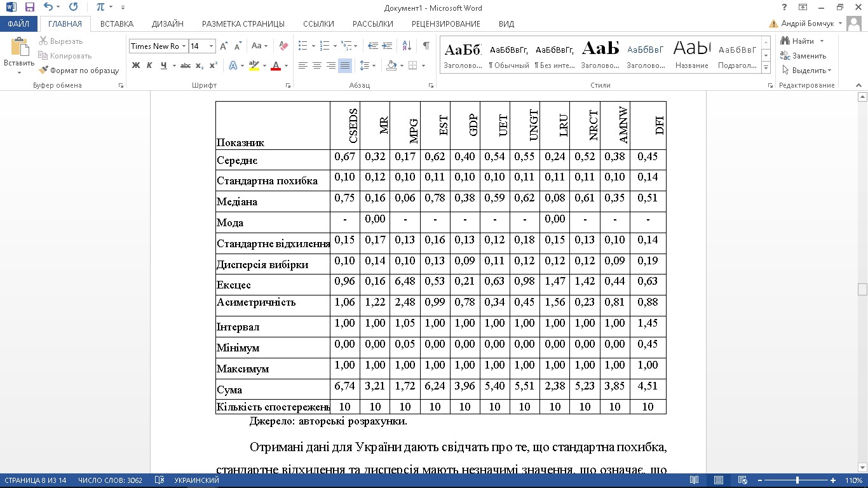Screen dimensions: 868x488
Task: Click the zoom slider in the status bar
Action: pyautogui.click(x=797, y=480)
